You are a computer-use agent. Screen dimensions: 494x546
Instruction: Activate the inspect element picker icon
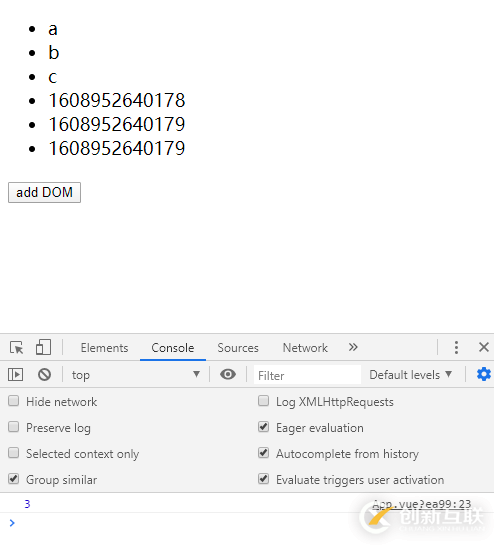[17, 348]
